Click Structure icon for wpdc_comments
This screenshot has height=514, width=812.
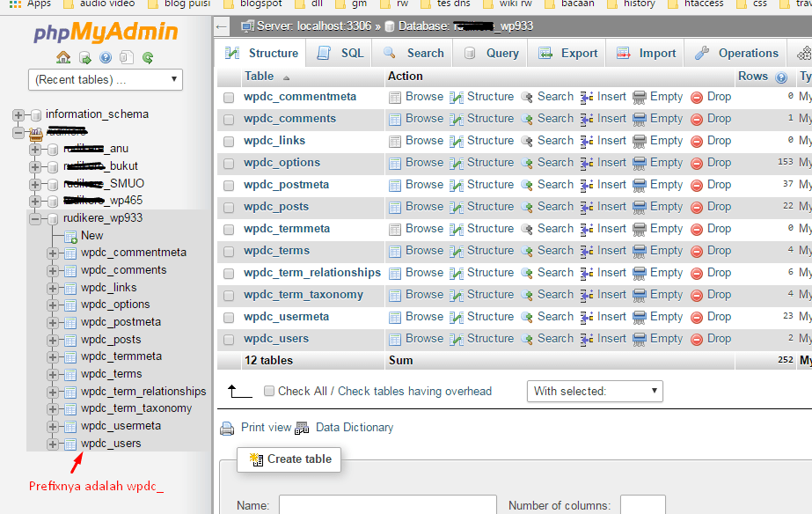[457, 119]
